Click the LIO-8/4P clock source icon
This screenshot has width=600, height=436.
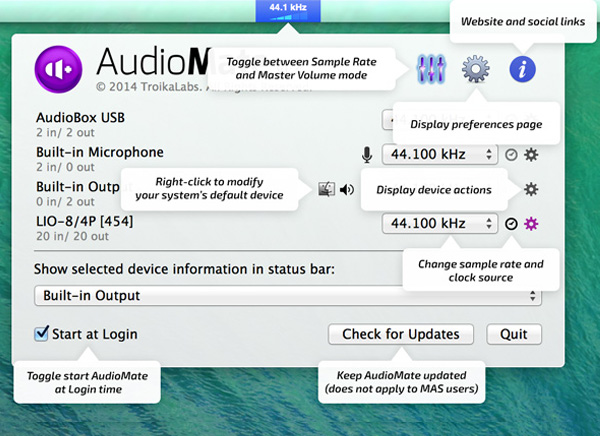click(x=511, y=224)
